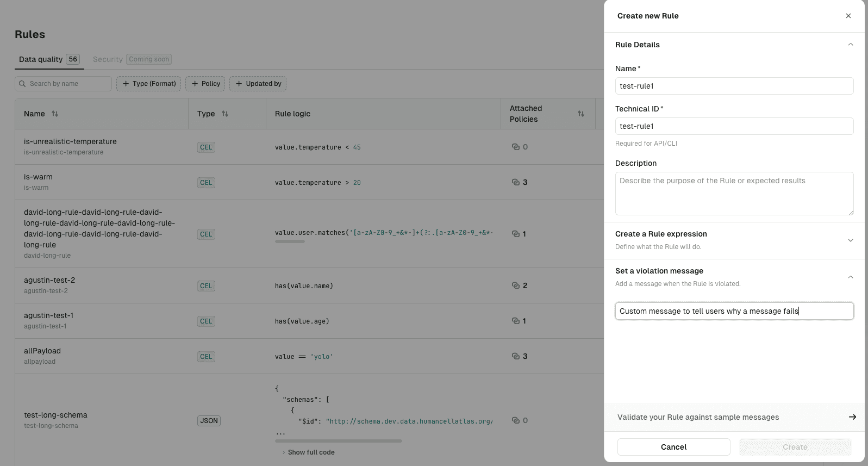
Task: Click into the Description text area
Action: pyautogui.click(x=734, y=194)
